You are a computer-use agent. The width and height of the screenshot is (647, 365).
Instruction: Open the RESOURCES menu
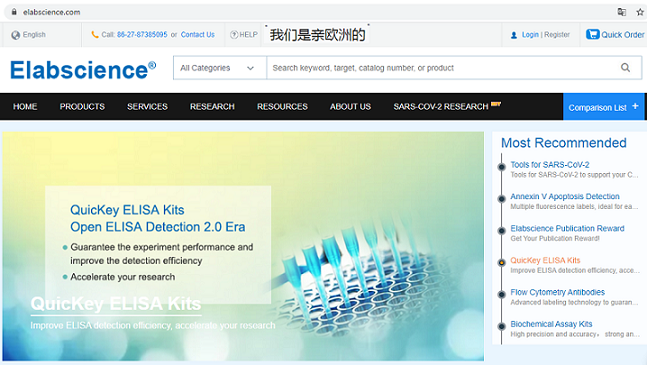[x=282, y=106]
